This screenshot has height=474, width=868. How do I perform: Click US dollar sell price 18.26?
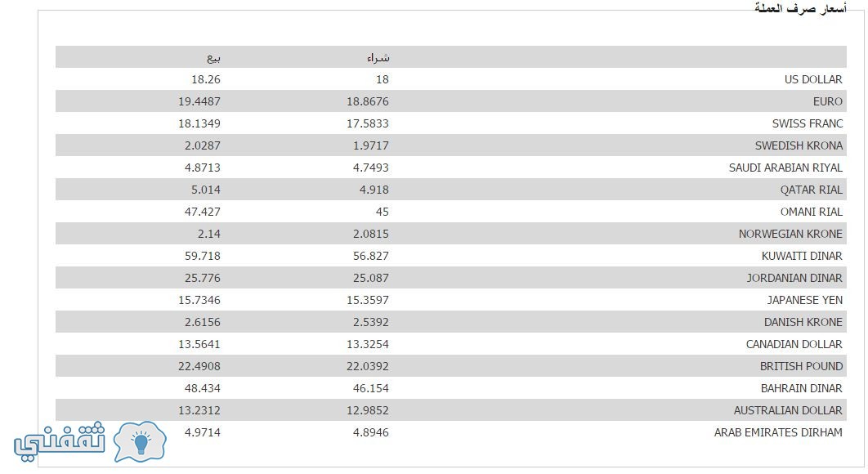(206, 79)
